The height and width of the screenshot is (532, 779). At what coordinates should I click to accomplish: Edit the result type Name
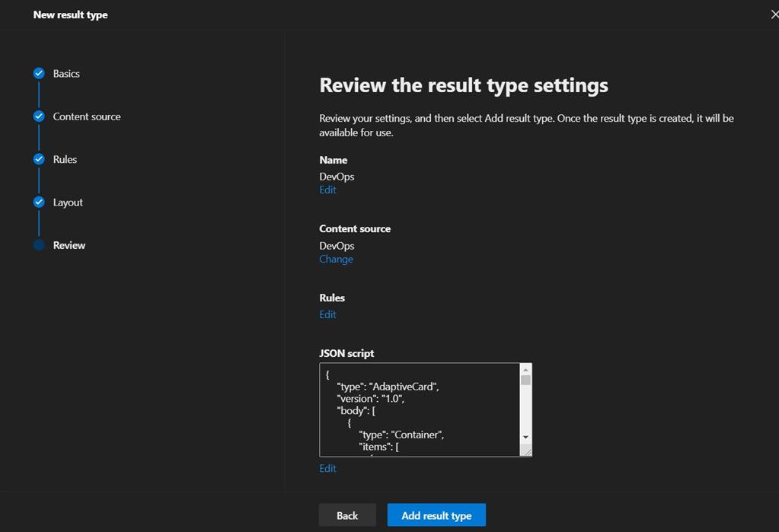(x=327, y=190)
